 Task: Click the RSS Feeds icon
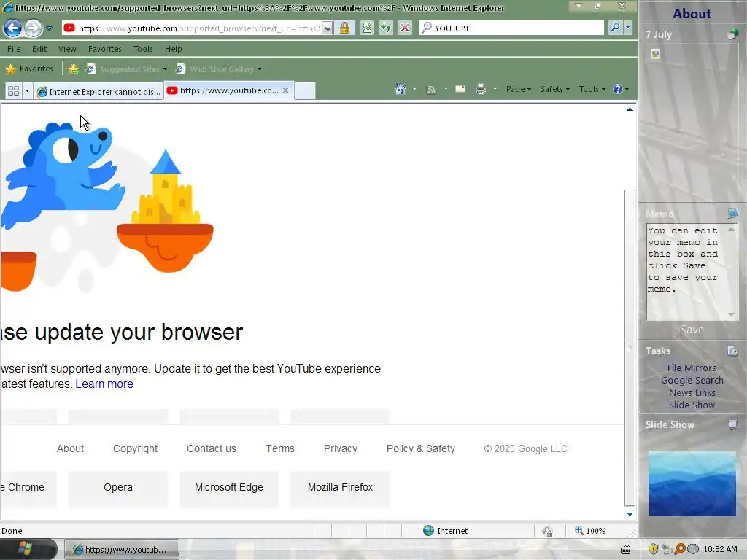coord(431,89)
